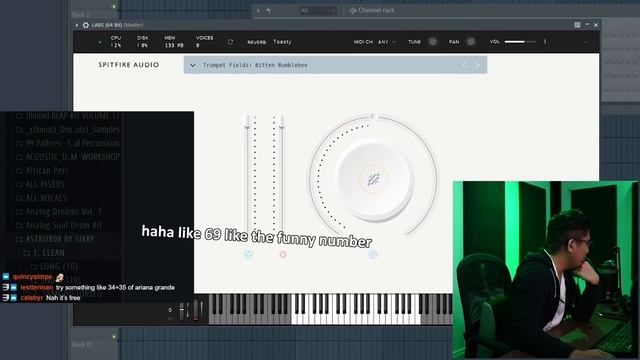Click the Channel rack title
Viewport: 640px width, 360px height.
click(x=376, y=10)
